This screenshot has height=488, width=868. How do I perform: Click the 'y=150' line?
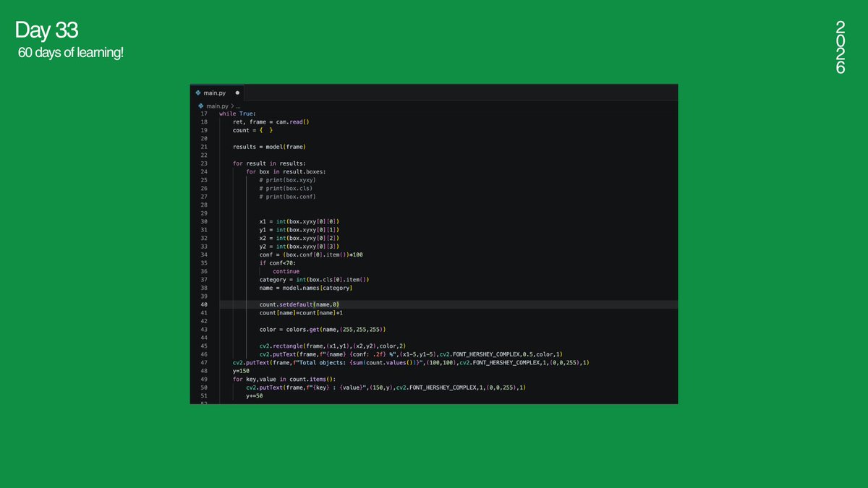(241, 371)
